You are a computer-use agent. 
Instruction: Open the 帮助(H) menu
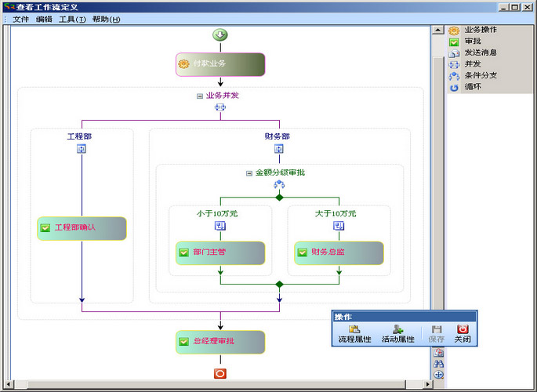pyautogui.click(x=106, y=19)
